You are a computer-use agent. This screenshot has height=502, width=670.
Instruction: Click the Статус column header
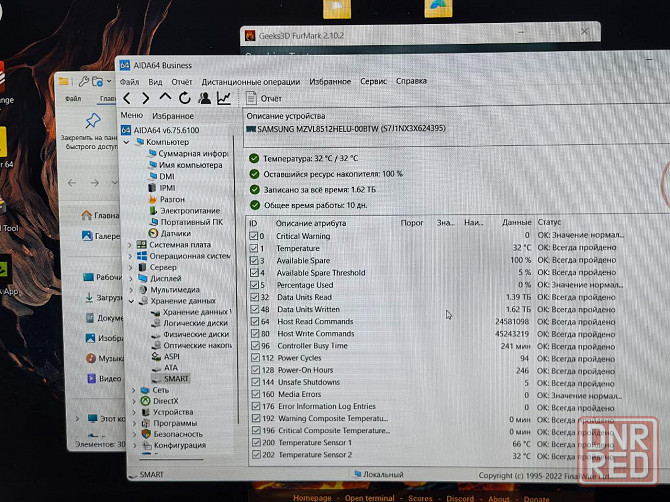pos(549,222)
